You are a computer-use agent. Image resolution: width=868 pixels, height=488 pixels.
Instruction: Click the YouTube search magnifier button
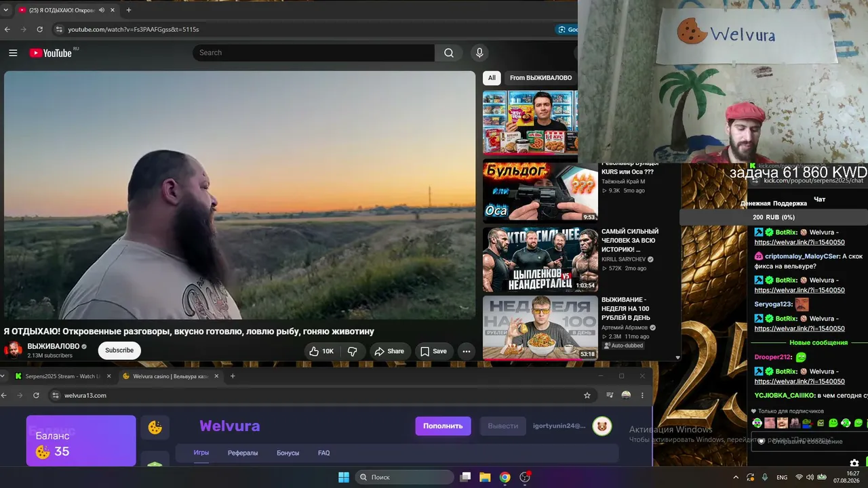click(449, 53)
